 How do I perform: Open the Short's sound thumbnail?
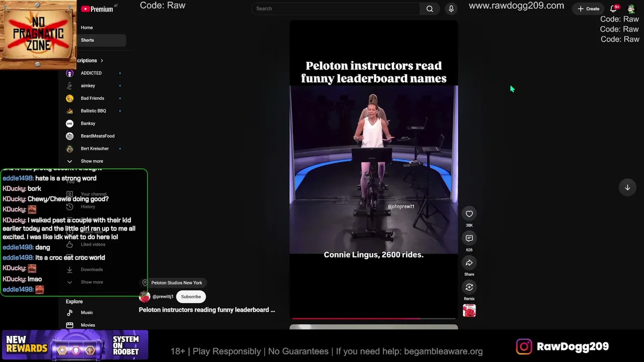(x=469, y=311)
